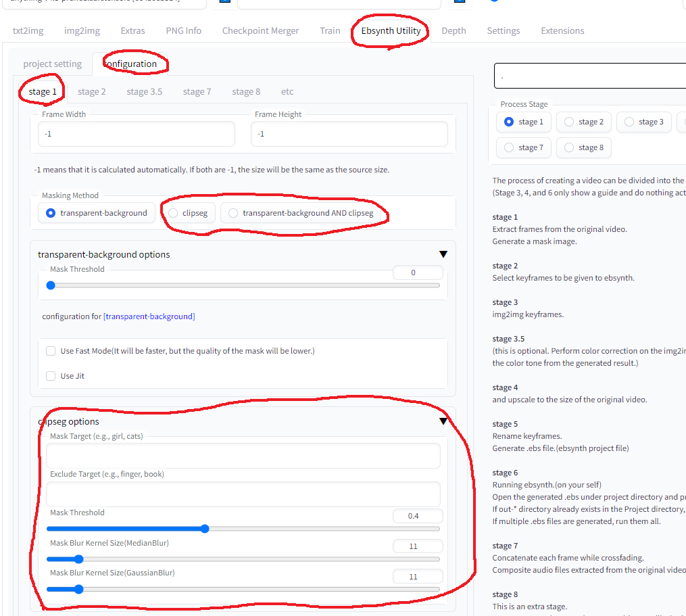Collapse the clipseg options panel
Screen dimensions: 686x616
(x=443, y=421)
